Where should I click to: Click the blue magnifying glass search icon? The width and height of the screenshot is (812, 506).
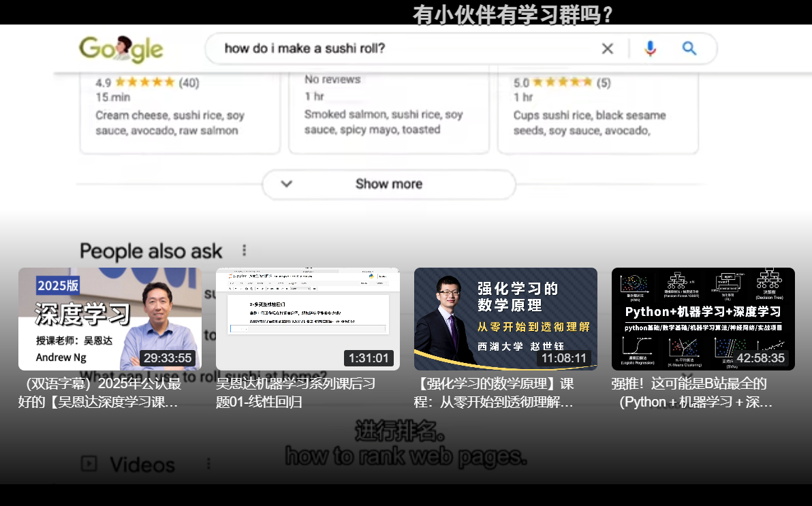[x=689, y=48]
